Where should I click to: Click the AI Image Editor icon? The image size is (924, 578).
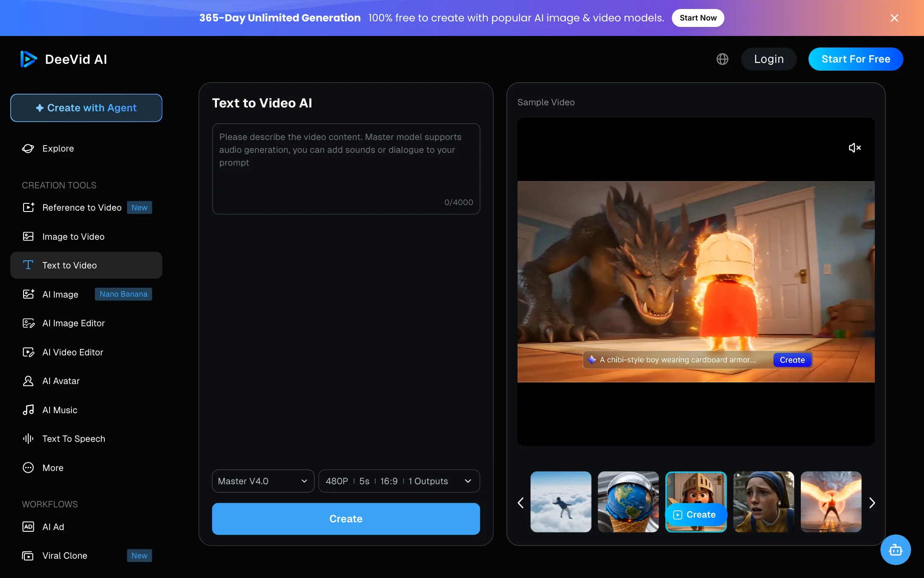point(28,323)
